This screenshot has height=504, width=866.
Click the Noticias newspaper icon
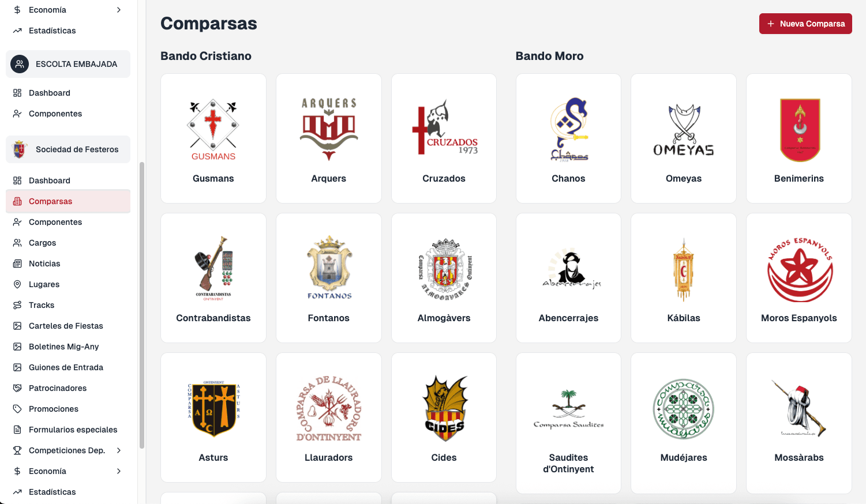(17, 264)
